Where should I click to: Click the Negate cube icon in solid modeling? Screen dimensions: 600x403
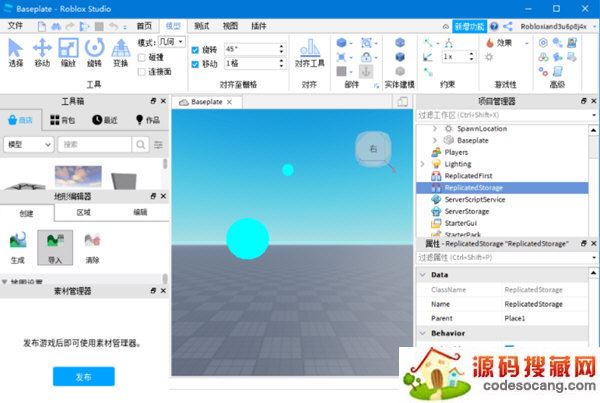[400, 57]
